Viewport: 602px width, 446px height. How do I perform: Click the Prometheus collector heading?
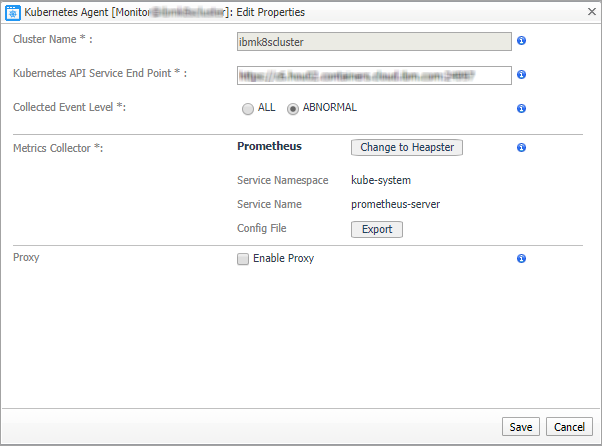pyautogui.click(x=269, y=146)
